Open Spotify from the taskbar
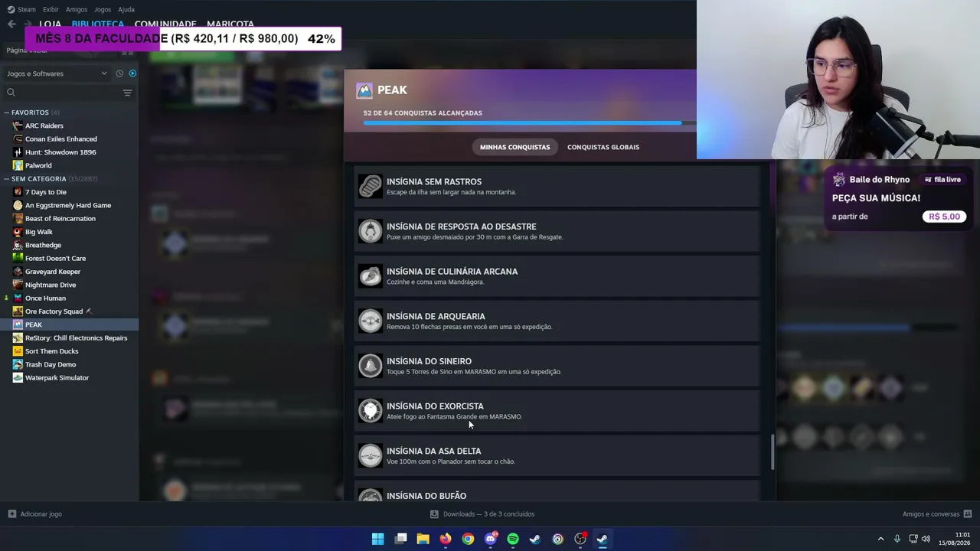 pos(513,539)
